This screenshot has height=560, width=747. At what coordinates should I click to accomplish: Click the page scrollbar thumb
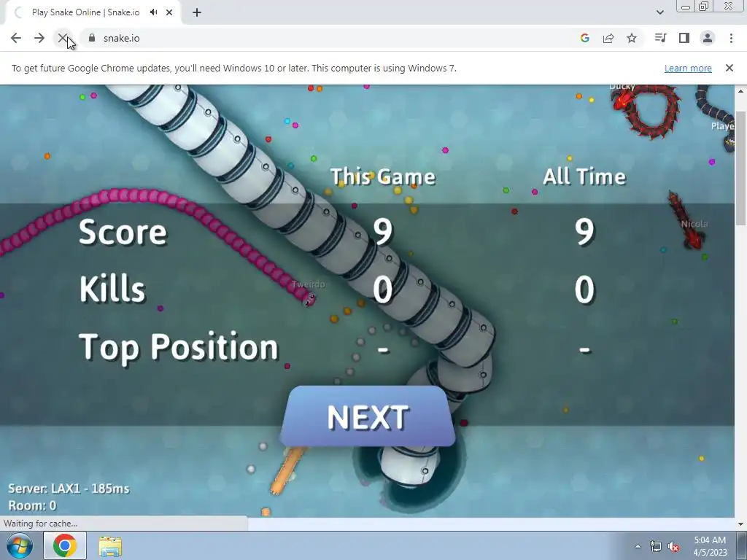[741, 168]
